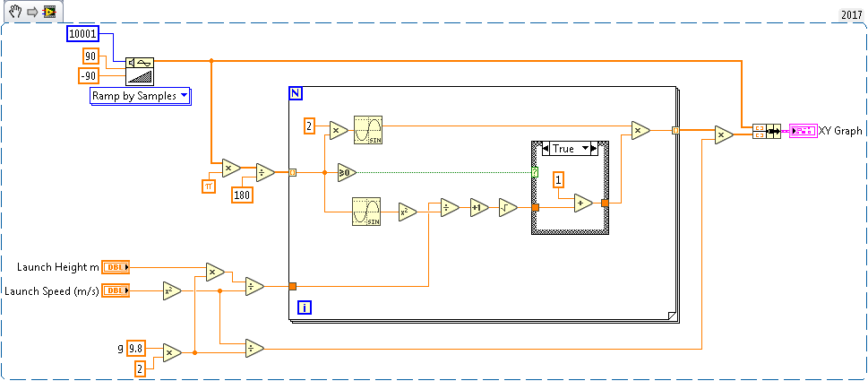Select the divide node inside the loop
This screenshot has width=868, height=381.
(450, 208)
